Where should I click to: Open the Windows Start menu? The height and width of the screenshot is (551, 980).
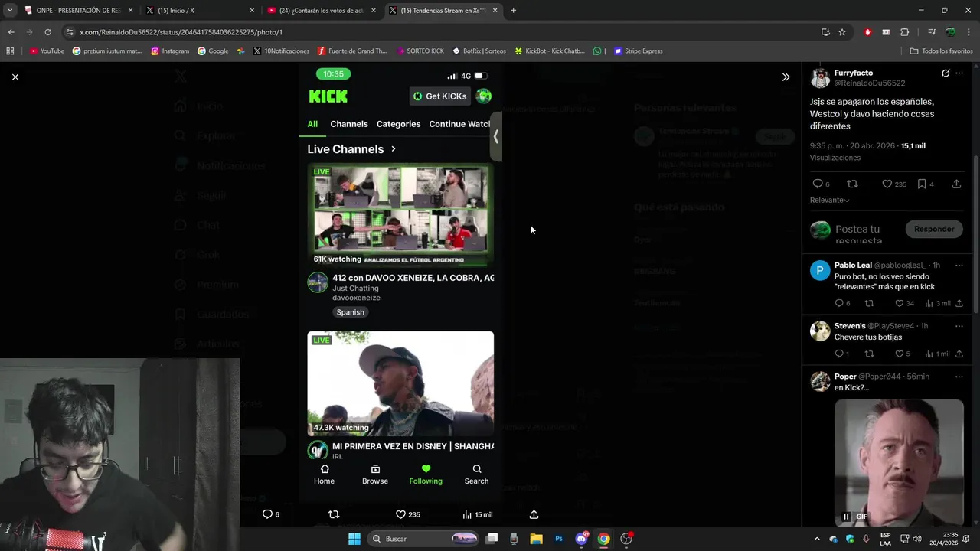354,539
